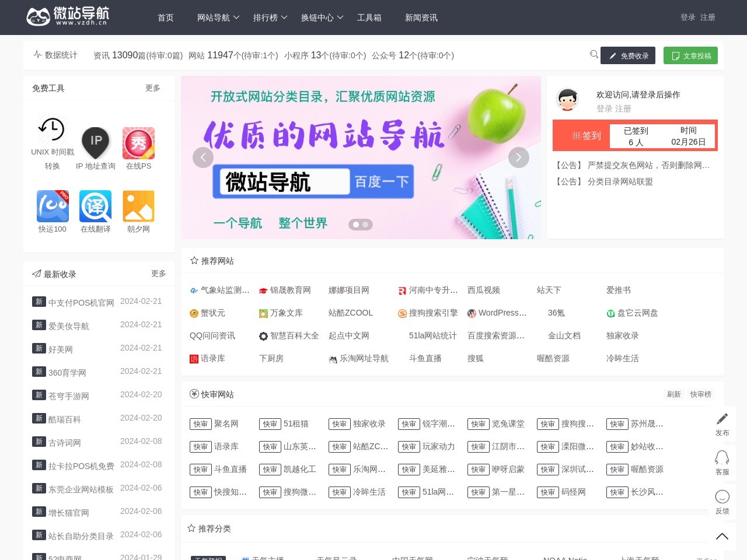Open the 新闻资讯 menu item
747x560 pixels.
pos(421,17)
